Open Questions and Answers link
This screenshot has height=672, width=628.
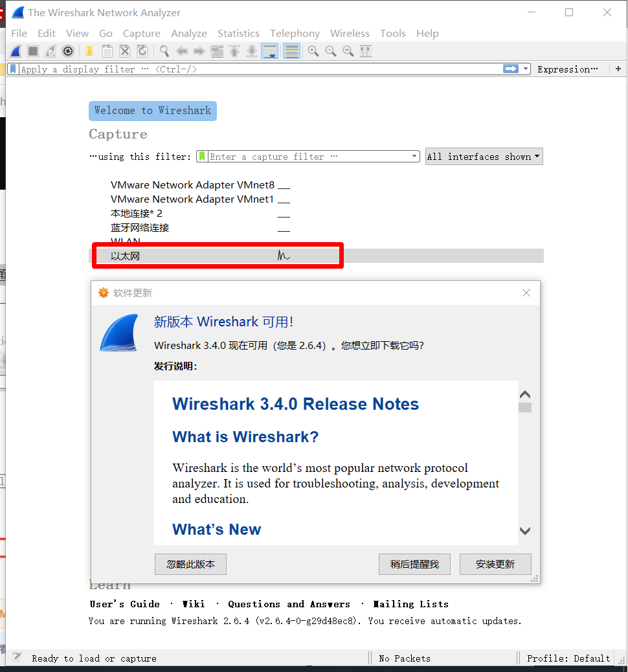point(289,604)
